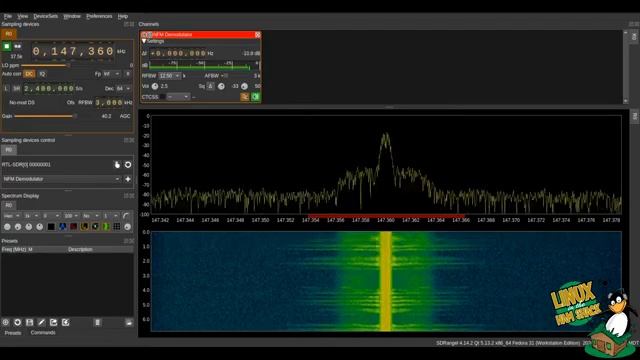640x360 pixels.
Task: Click the sample rate dial 2,400,000
Action: coord(49,88)
